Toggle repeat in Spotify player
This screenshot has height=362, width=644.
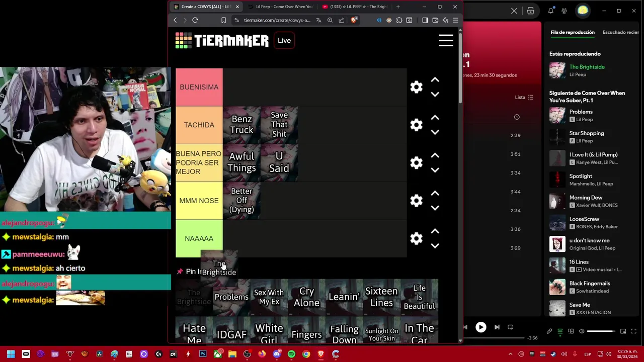tap(510, 327)
